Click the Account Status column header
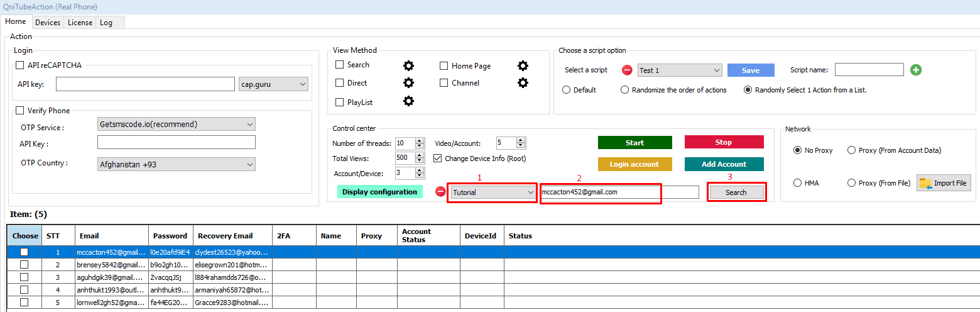 coord(429,236)
